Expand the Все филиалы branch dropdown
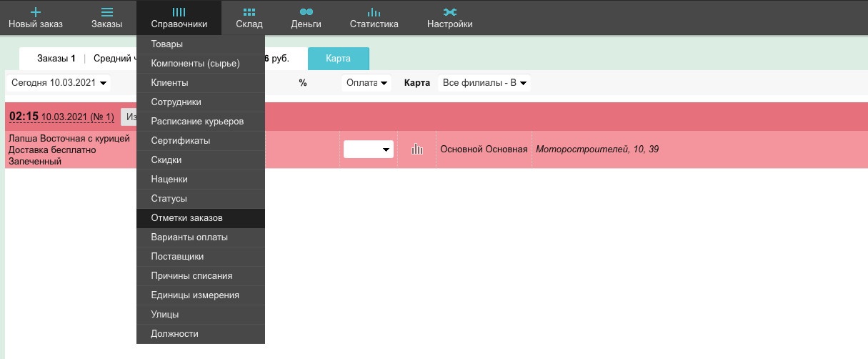 (x=484, y=83)
